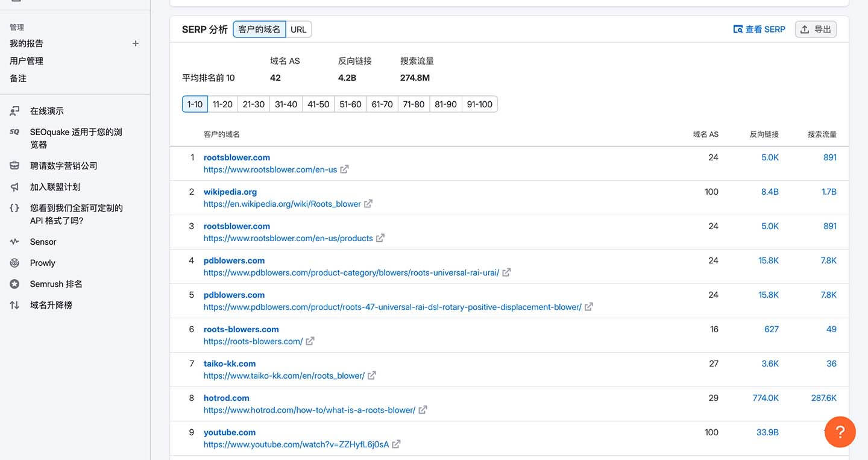Viewport: 868px width, 460px height.
Task: Select the 1-10 ranking range tab
Action: tap(195, 104)
